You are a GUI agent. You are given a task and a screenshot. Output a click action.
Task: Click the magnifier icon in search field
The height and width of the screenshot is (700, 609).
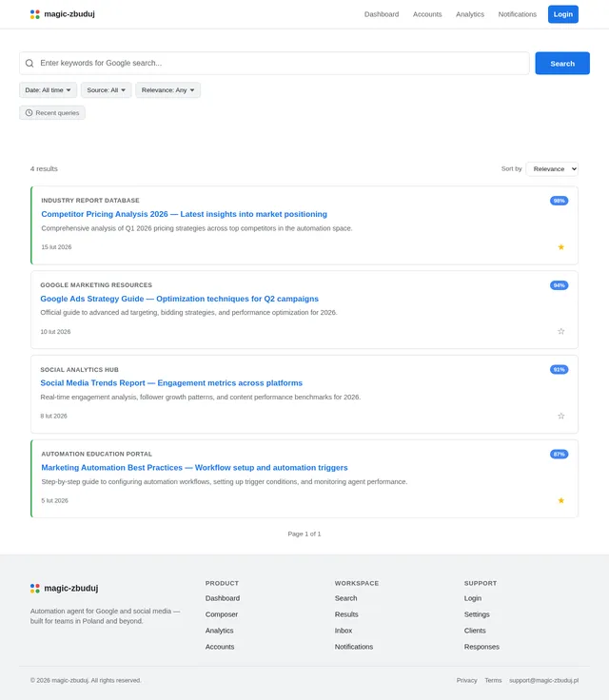tap(29, 64)
